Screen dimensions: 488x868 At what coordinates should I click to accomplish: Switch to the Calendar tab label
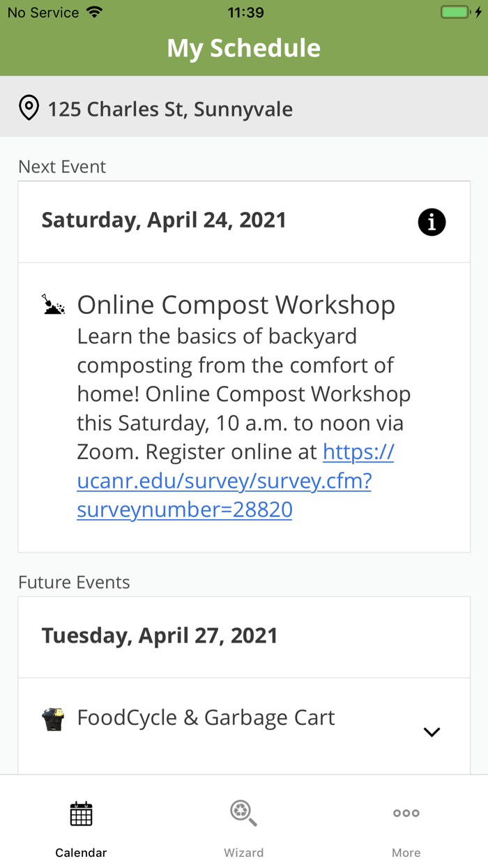[x=81, y=853]
